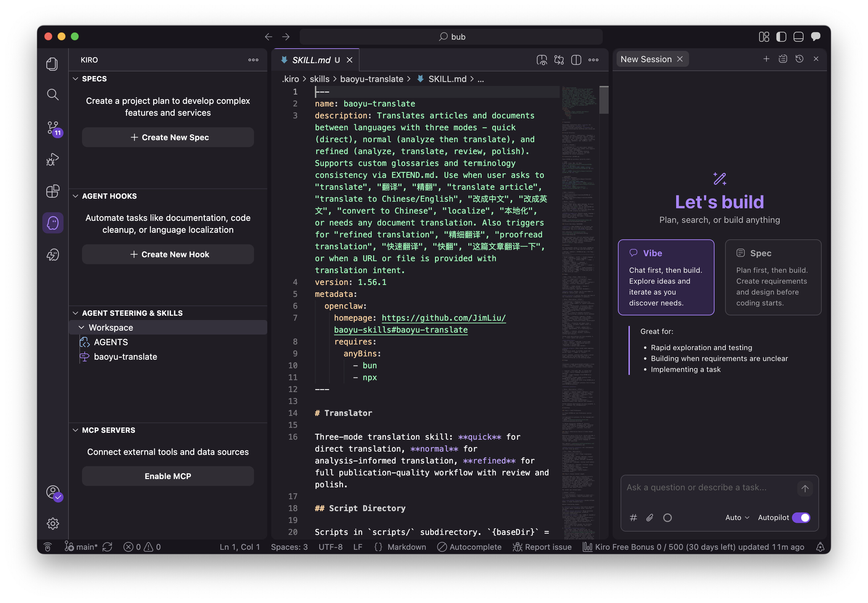This screenshot has width=868, height=603.
Task: Click Create New Spec button
Action: tap(168, 137)
